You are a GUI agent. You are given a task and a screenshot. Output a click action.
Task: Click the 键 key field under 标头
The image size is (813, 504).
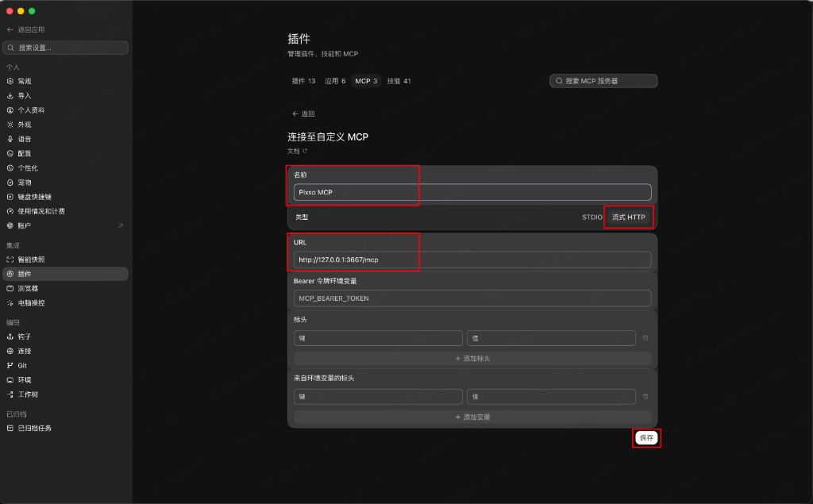[378, 338]
